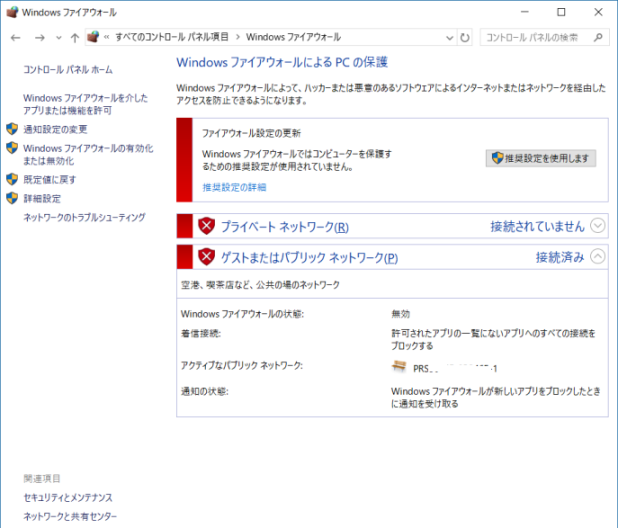Viewport: 618px width, 528px height.
Task: Collapse public network section chevron
Action: (598, 257)
